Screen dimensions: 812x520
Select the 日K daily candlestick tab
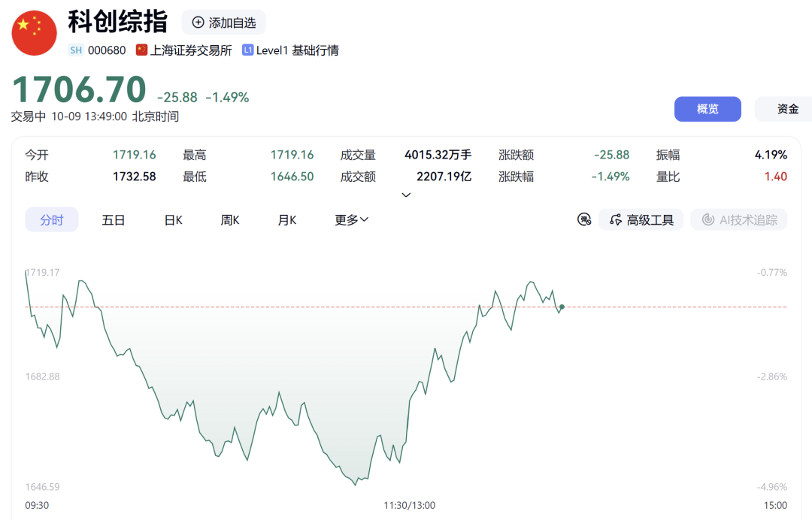[174, 220]
